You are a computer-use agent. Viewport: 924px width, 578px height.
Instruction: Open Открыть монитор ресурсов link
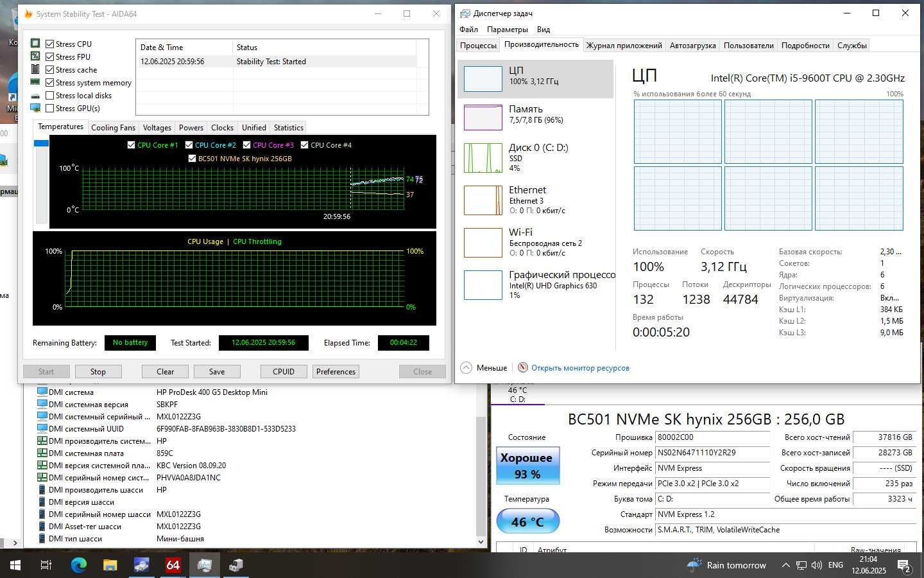coord(580,368)
